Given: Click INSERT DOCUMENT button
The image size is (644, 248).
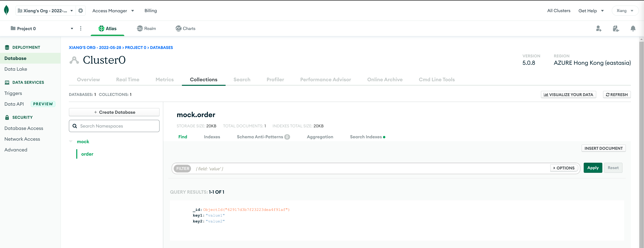Looking at the screenshot, I should tap(604, 148).
